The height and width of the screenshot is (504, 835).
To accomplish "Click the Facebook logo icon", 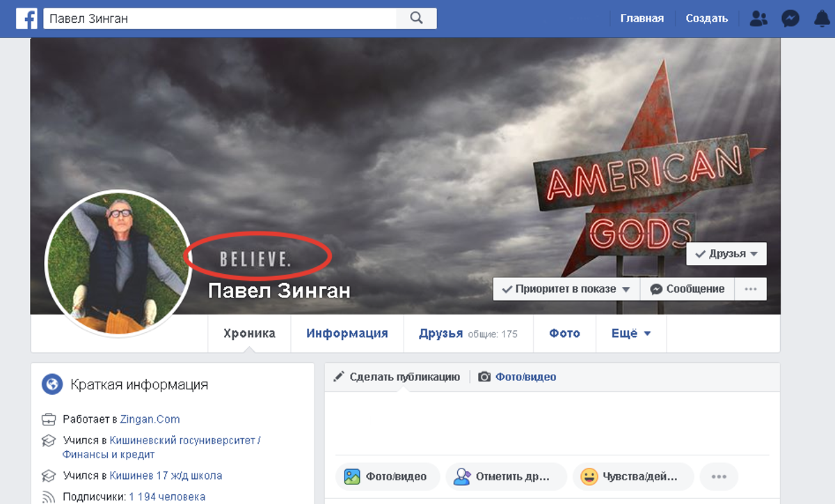I will click(x=26, y=18).
